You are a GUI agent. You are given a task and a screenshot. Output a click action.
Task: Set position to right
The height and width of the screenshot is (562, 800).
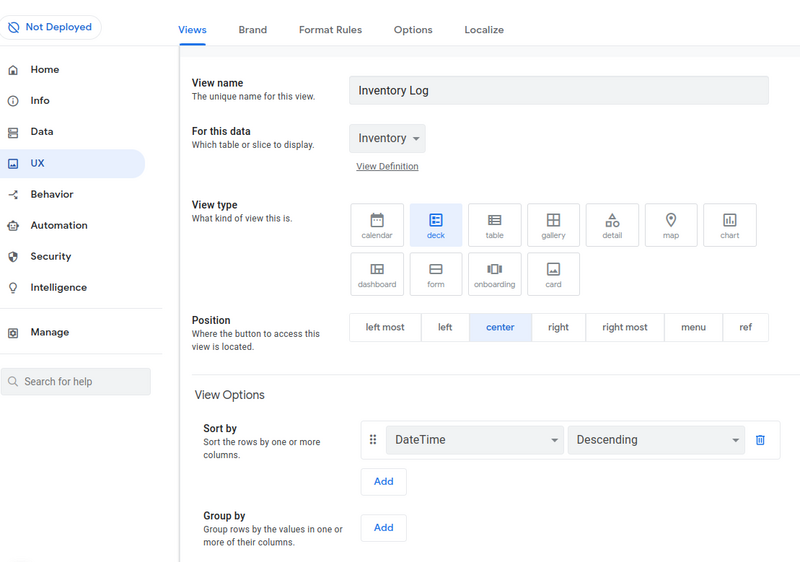(x=558, y=327)
